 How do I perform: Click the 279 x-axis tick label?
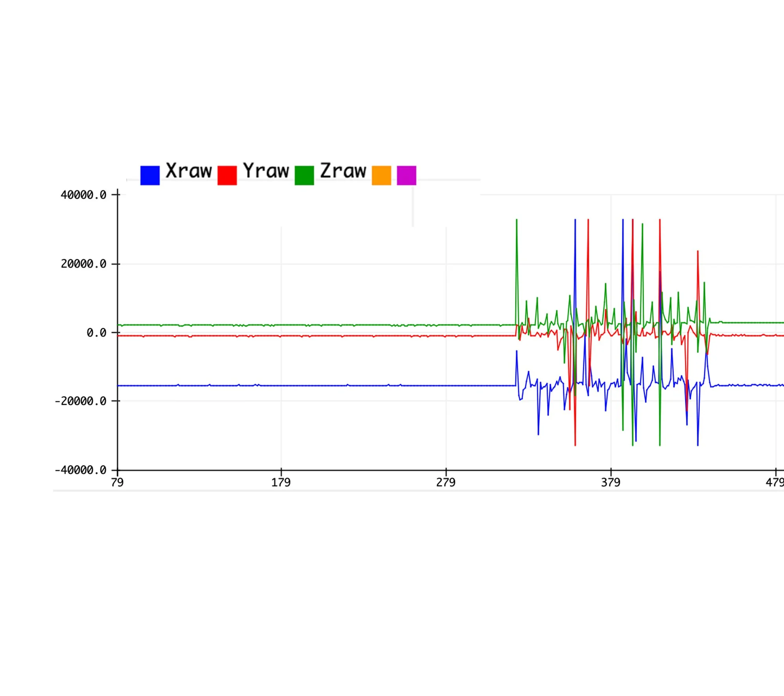pyautogui.click(x=446, y=483)
